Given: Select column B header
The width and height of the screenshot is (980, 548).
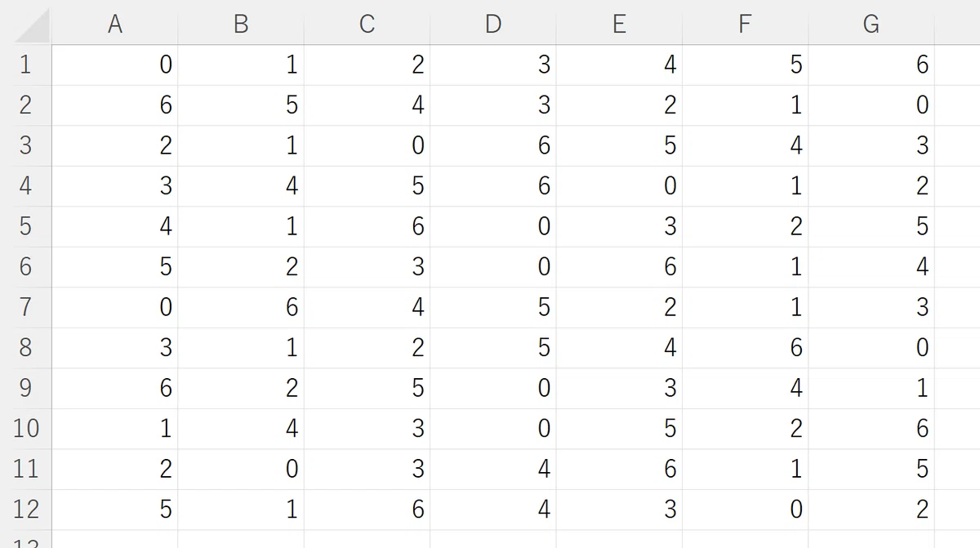Looking at the screenshot, I should [x=241, y=23].
